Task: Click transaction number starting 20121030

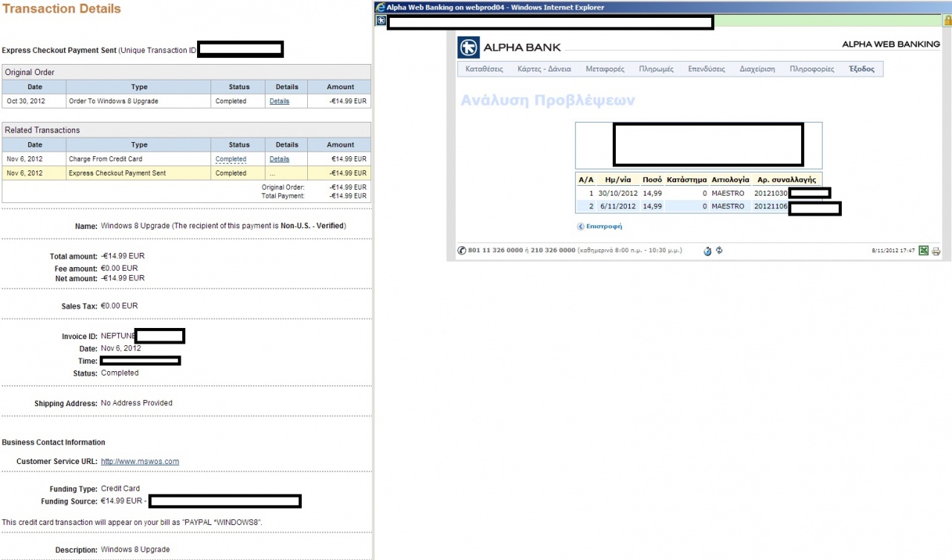Action: [x=771, y=193]
